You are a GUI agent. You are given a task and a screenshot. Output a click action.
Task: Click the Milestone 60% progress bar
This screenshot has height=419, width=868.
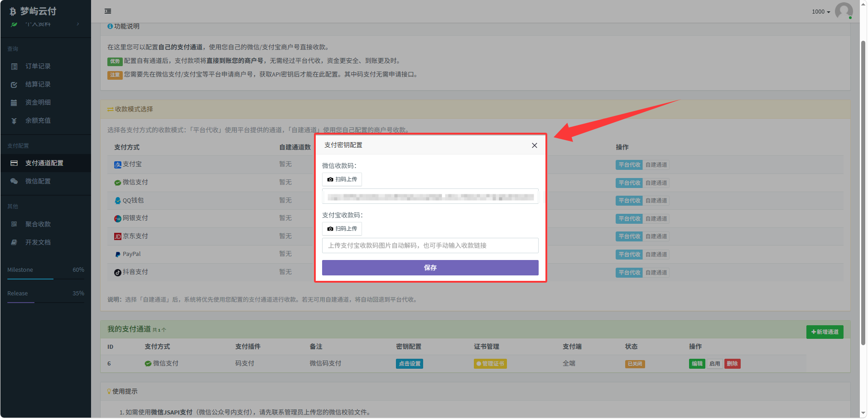46,279
